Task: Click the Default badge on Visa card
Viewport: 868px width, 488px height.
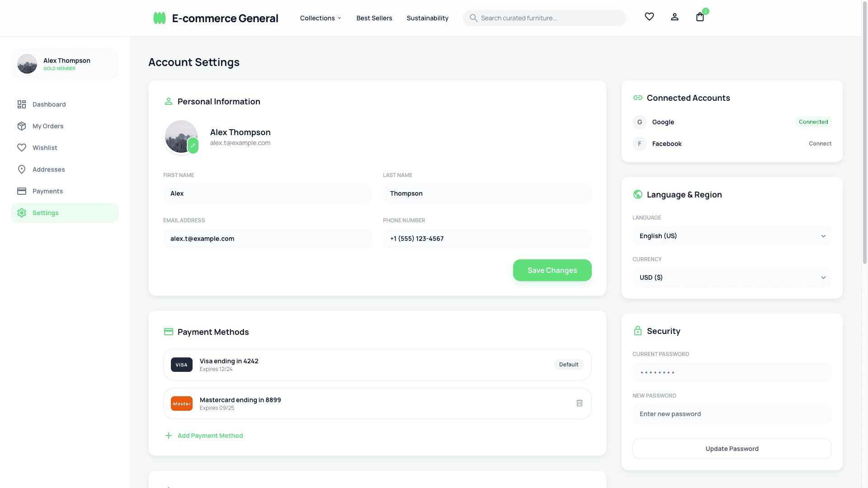Action: coord(568,365)
